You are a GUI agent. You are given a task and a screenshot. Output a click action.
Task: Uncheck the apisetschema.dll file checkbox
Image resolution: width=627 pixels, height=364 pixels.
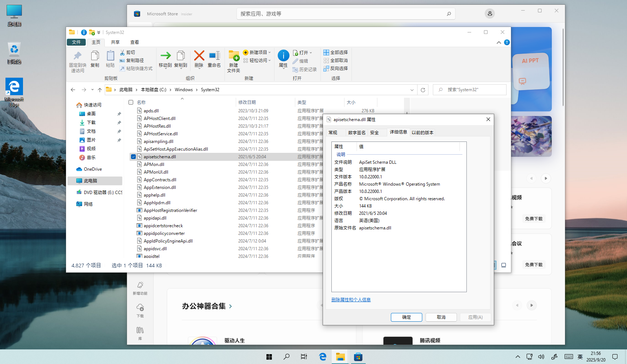click(133, 157)
